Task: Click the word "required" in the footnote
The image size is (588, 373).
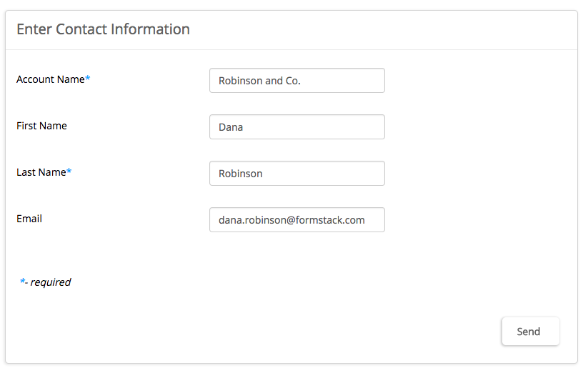Action: tap(51, 282)
